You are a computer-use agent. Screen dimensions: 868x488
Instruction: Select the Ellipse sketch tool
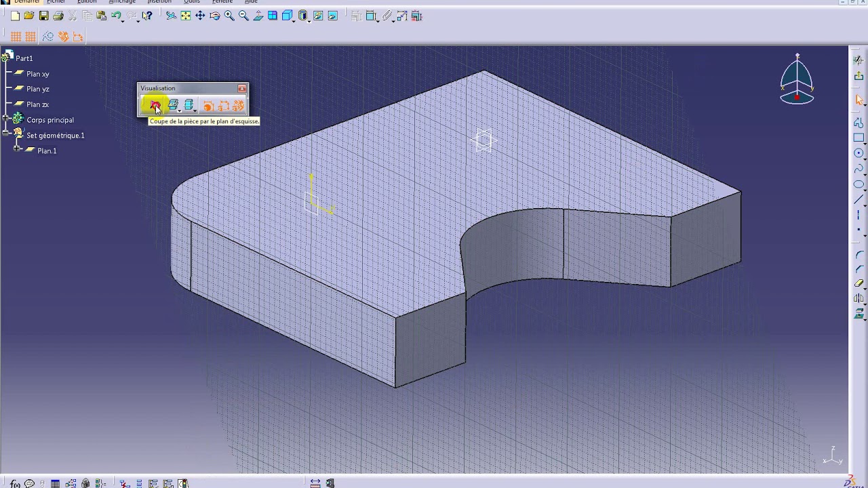click(859, 184)
